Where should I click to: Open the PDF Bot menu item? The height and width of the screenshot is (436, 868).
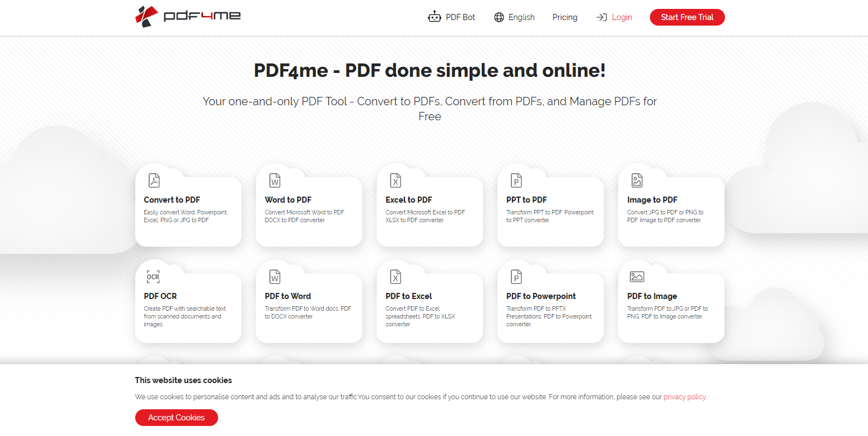[451, 17]
